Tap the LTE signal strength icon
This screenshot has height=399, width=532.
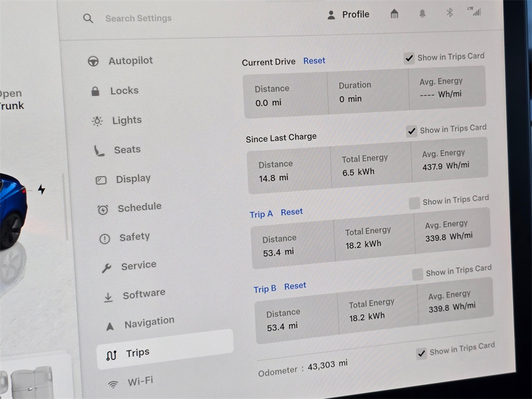click(475, 11)
